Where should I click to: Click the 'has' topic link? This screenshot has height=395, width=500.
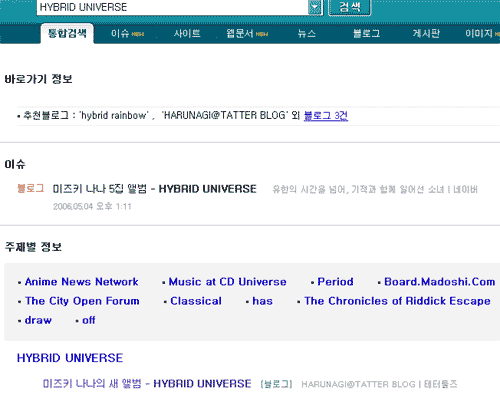(263, 301)
